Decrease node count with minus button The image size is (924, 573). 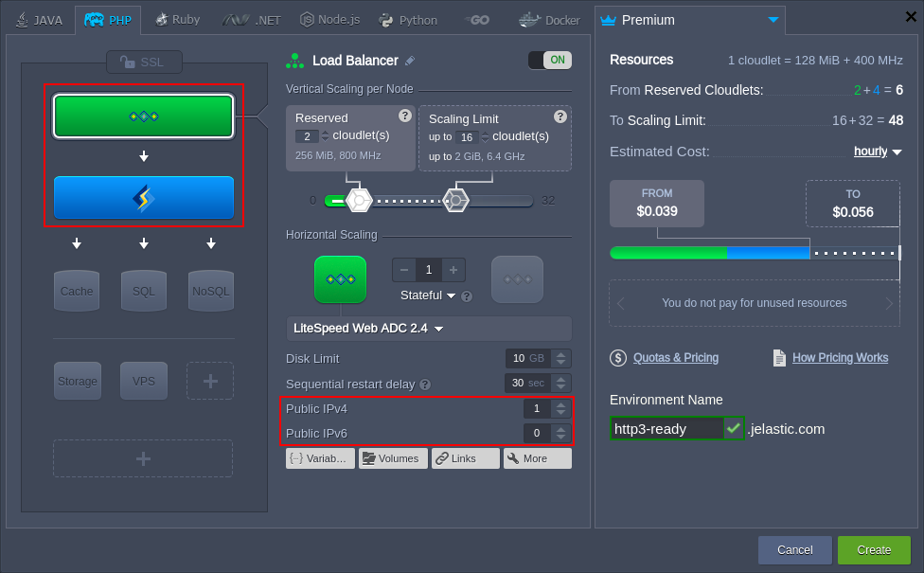click(404, 270)
